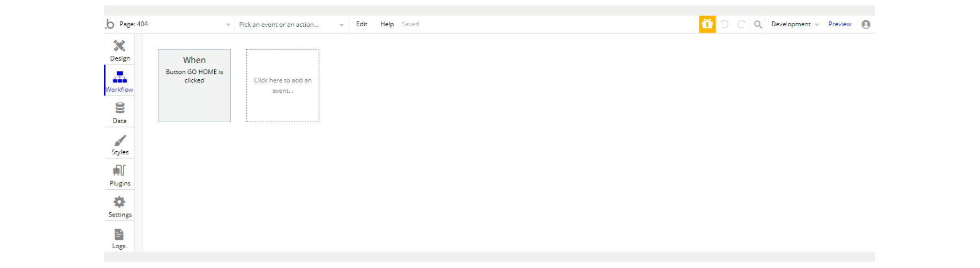The image size is (980, 268).
Task: Click the Saved status text
Action: [x=410, y=24]
